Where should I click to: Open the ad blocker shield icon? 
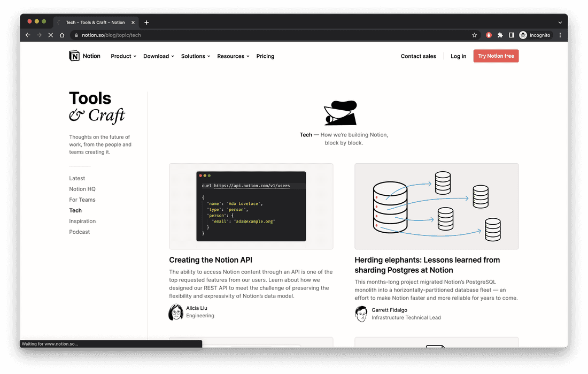pos(488,35)
